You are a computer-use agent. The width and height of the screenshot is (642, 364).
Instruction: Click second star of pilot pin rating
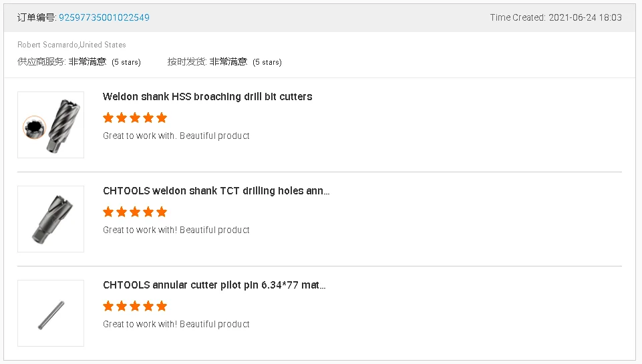[122, 306]
